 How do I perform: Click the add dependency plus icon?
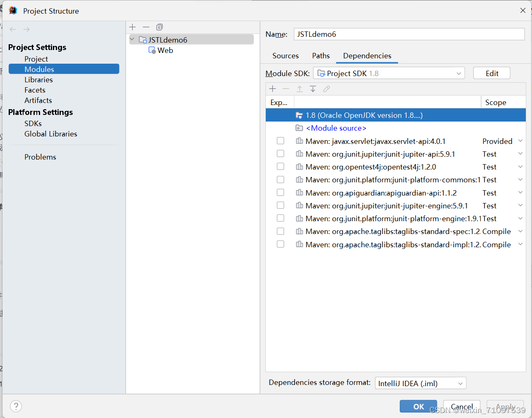tap(272, 88)
